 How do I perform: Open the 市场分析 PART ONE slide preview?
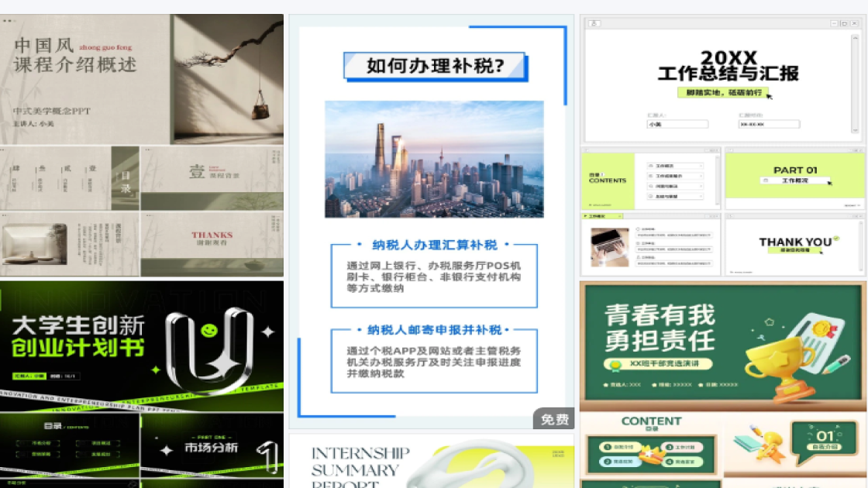(212, 446)
